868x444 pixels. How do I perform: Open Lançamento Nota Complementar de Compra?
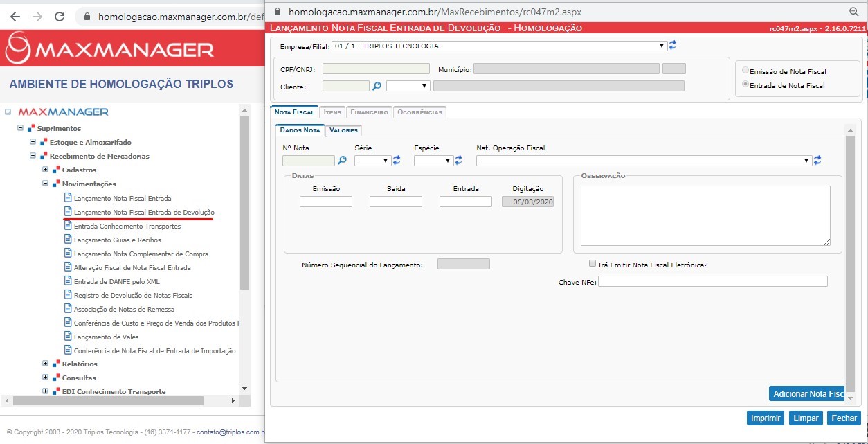pos(141,254)
